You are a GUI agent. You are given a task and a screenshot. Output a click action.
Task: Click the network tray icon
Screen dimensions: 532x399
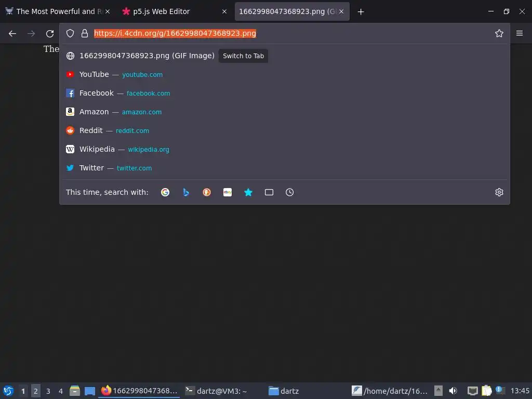tap(472, 391)
